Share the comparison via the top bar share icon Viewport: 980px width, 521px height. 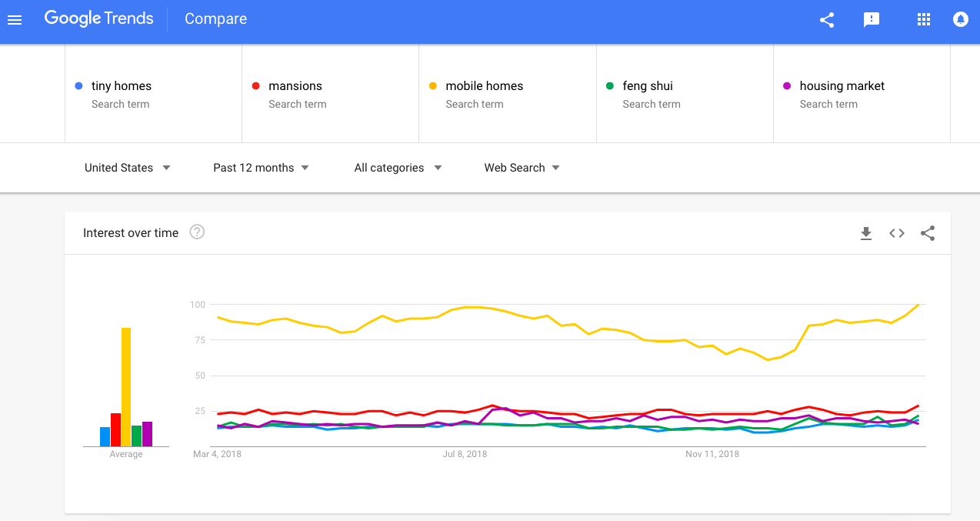click(827, 21)
